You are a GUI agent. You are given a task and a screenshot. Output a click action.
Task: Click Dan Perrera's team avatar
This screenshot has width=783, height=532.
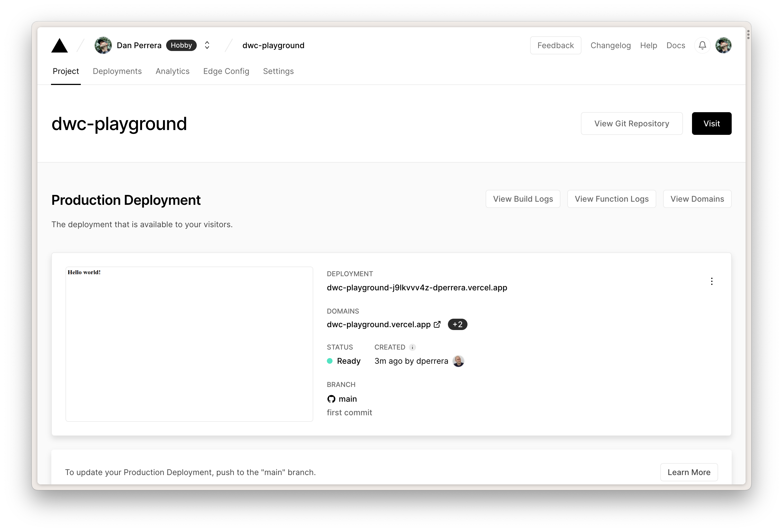(x=103, y=45)
